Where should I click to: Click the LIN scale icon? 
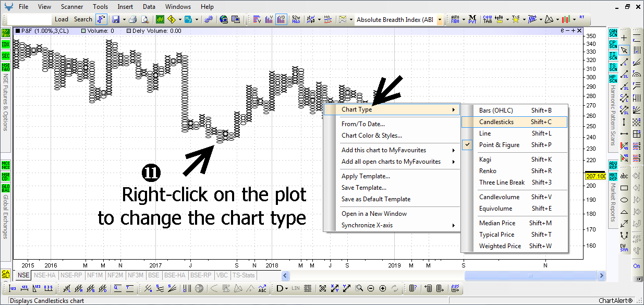pyautogui.click(x=296, y=288)
